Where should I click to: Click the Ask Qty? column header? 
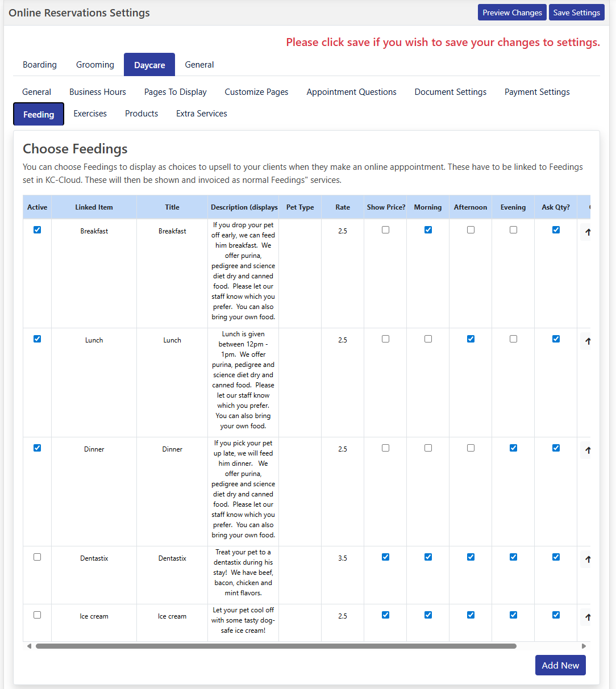point(556,207)
